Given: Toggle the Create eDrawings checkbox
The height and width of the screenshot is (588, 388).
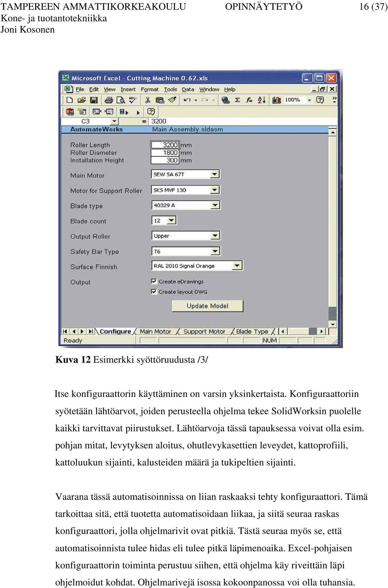Looking at the screenshot, I should 154,281.
